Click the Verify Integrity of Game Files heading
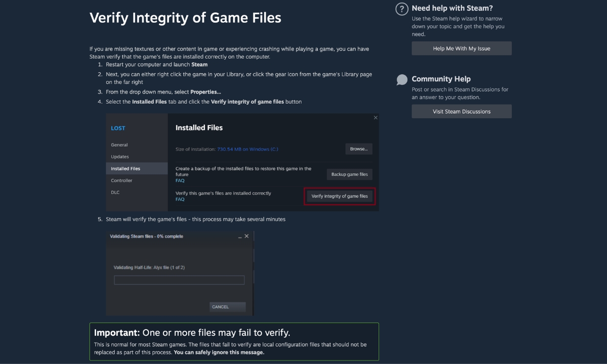 185,18
